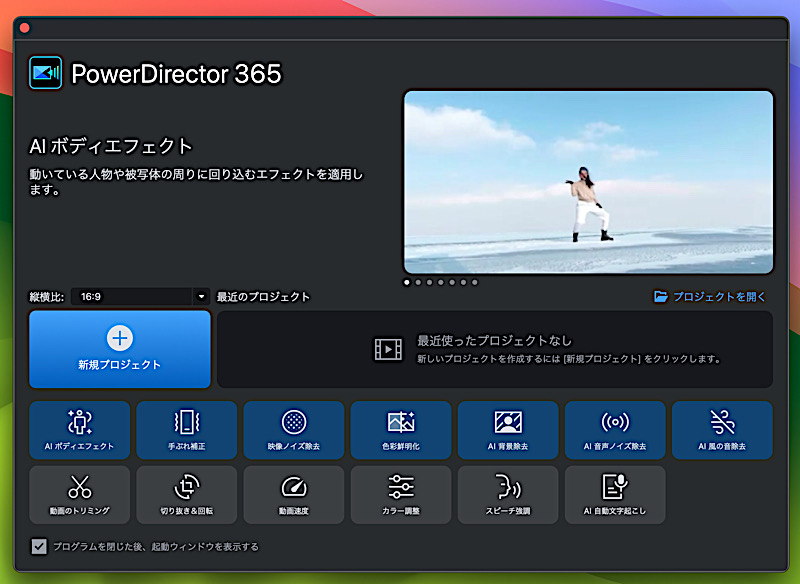Select スピーチ強調 speech enhancement

click(508, 494)
